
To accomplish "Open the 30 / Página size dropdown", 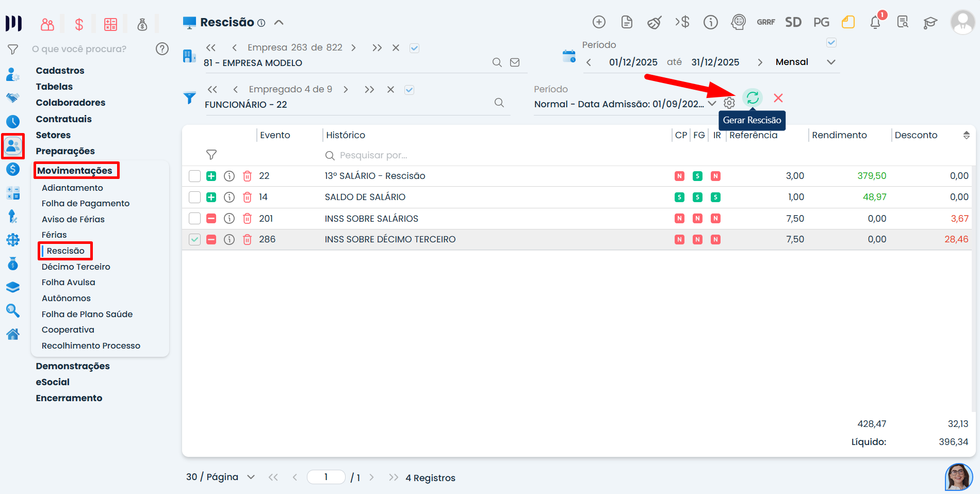I will coord(251,477).
